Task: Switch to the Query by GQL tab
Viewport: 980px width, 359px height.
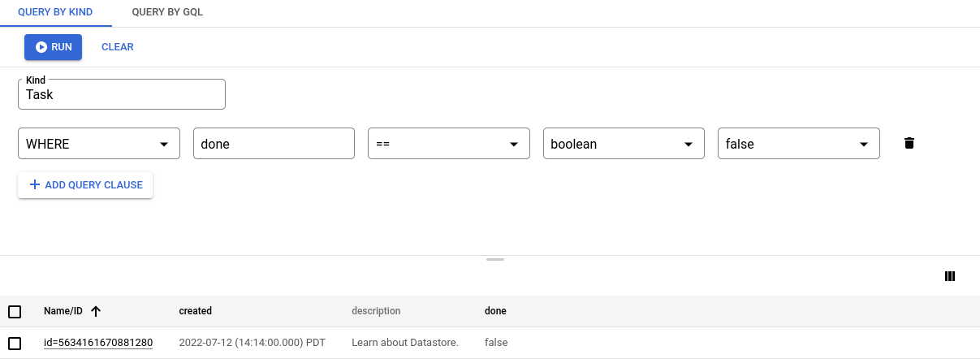Action: pos(167,13)
